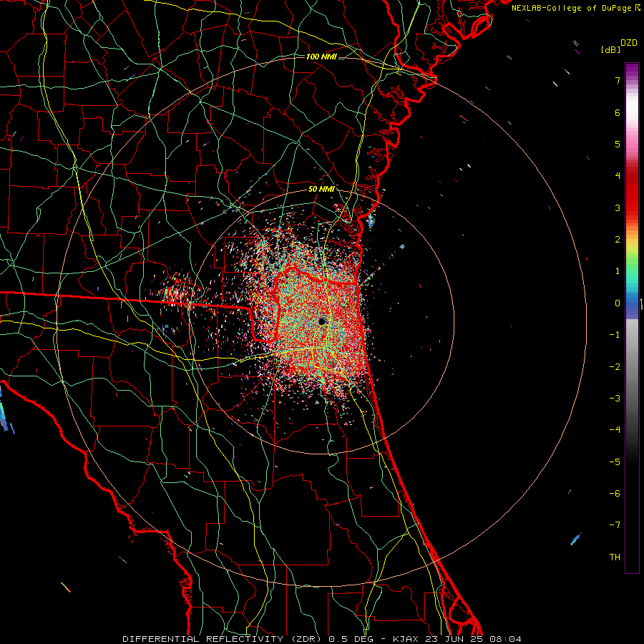Click the -7 value on color scale
The image size is (644, 644).
615,525
